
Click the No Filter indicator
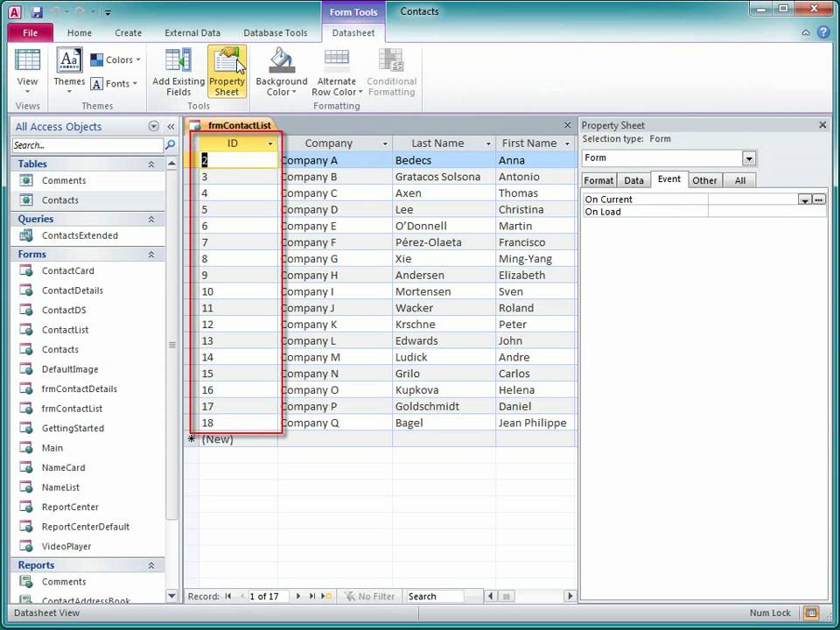click(369, 596)
